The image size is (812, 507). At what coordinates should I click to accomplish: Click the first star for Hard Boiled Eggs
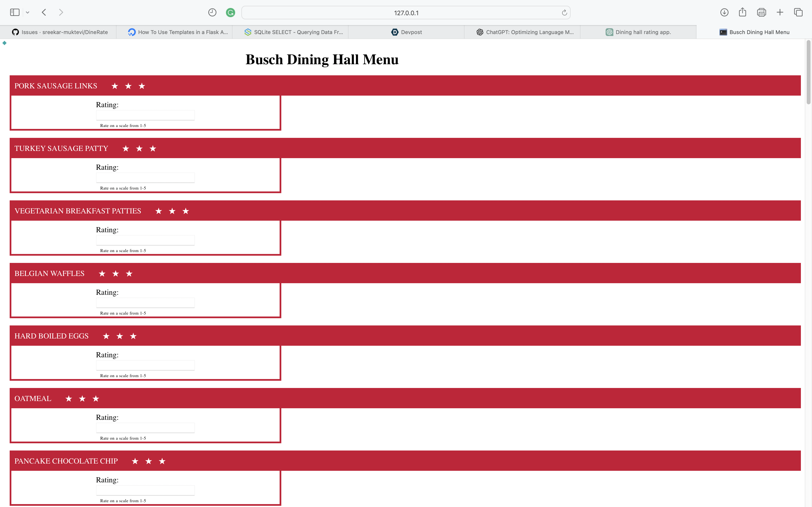(106, 336)
